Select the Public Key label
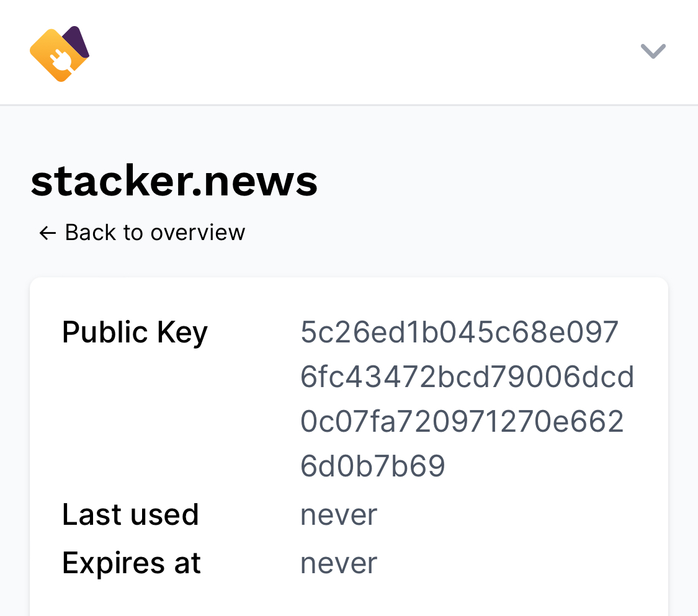 [135, 333]
